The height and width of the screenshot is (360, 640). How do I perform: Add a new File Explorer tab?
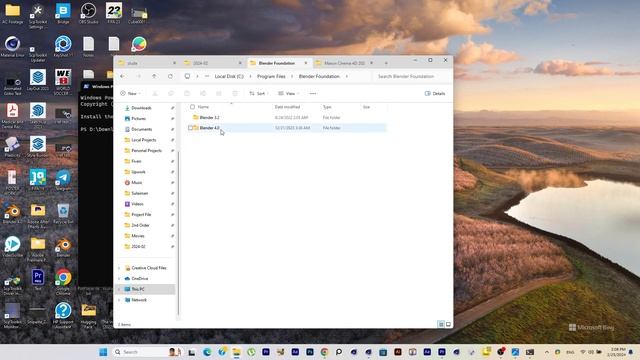coord(386,63)
